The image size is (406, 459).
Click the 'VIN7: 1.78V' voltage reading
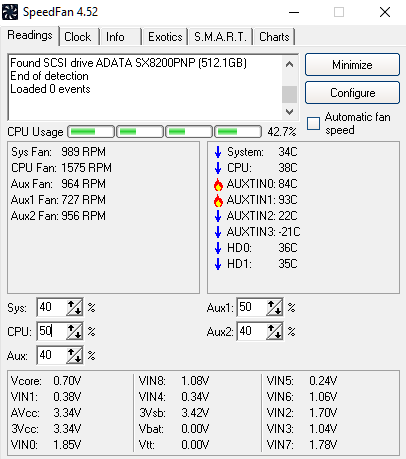point(302,445)
